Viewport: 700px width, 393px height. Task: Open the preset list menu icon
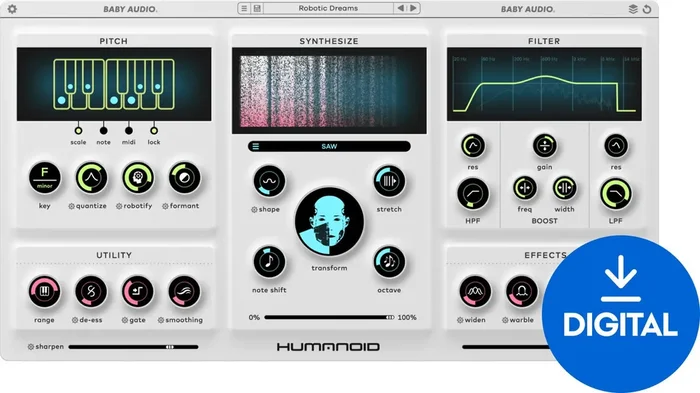coord(244,8)
